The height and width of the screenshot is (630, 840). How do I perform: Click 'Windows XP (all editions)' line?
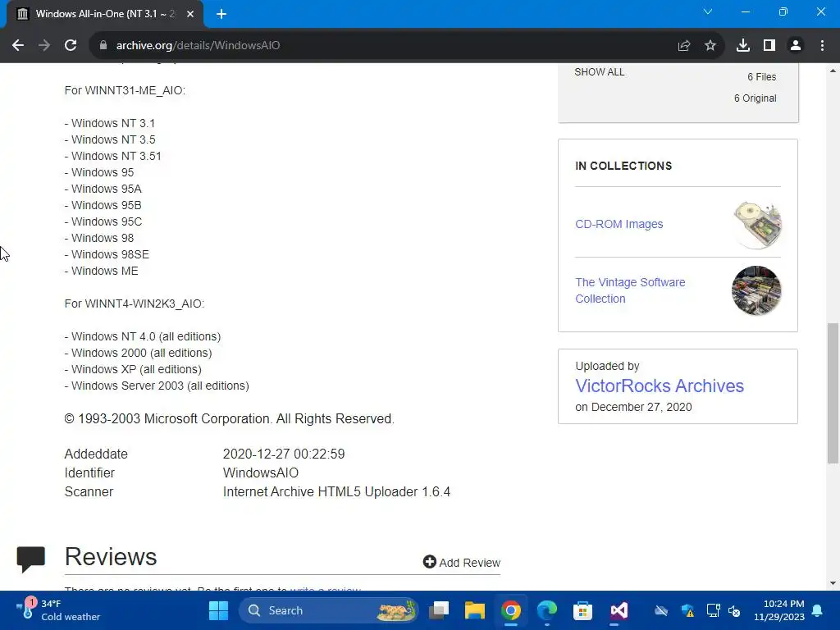pyautogui.click(x=133, y=370)
